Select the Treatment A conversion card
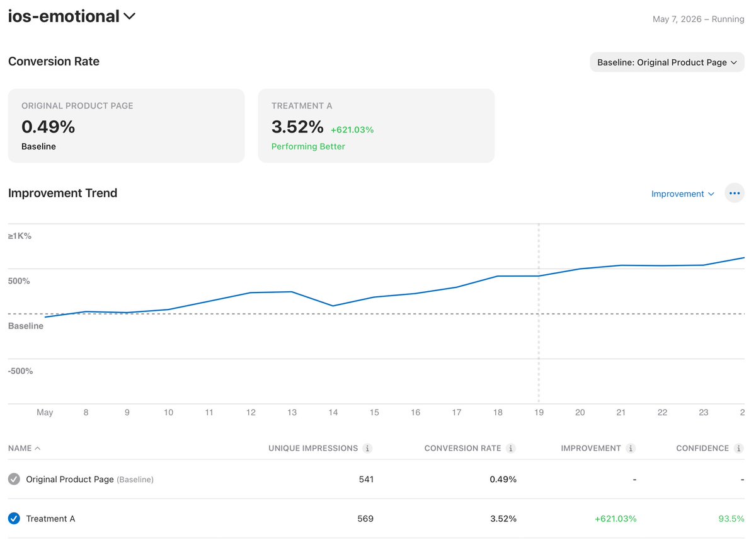 pyautogui.click(x=376, y=125)
